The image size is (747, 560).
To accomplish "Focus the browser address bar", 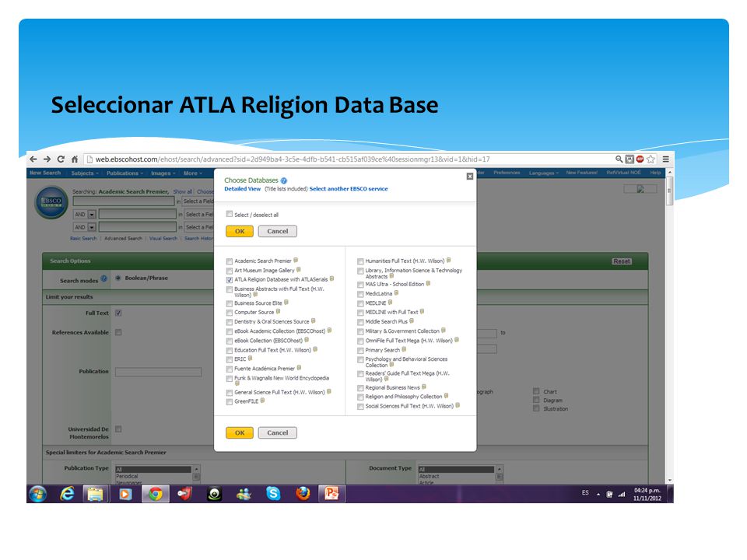I will 352,159.
